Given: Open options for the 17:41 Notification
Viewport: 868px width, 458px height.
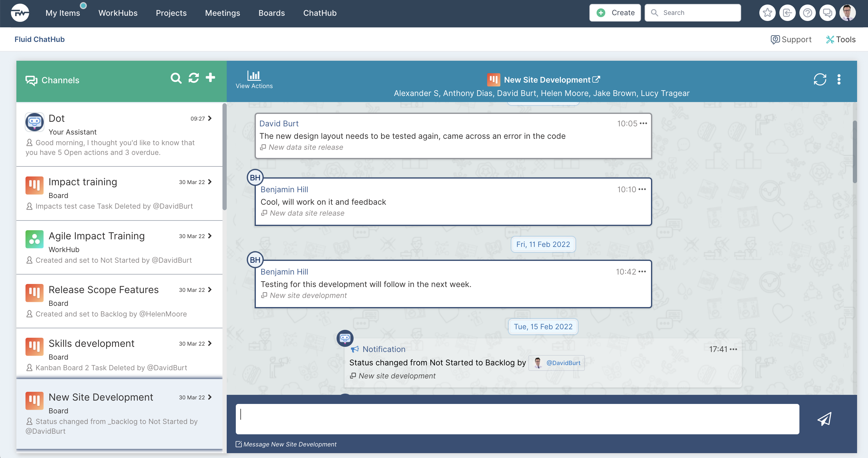Looking at the screenshot, I should (733, 349).
